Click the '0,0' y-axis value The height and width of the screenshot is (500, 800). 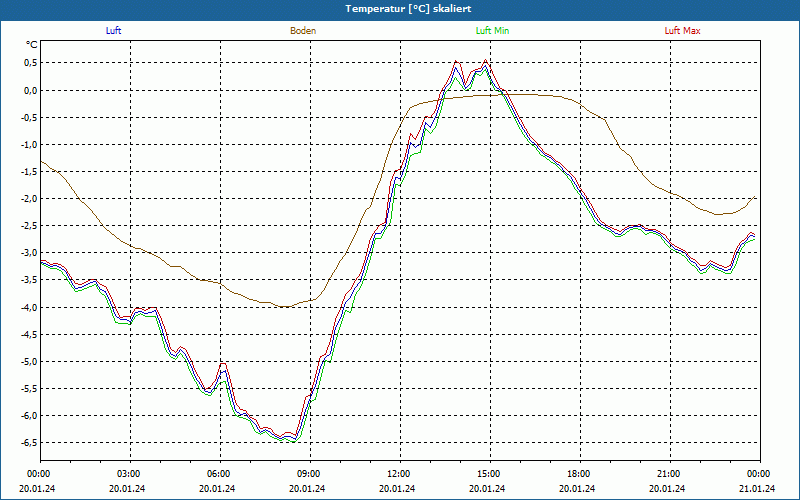[x=30, y=90]
